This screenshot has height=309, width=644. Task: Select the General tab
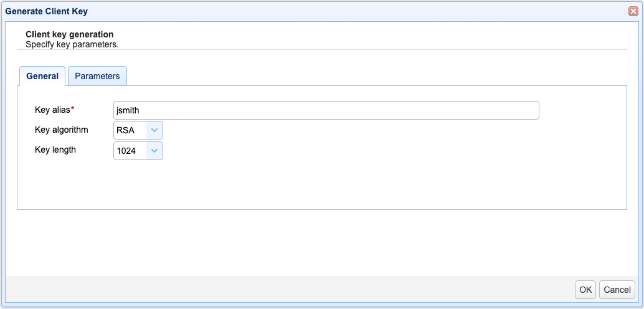coord(42,76)
